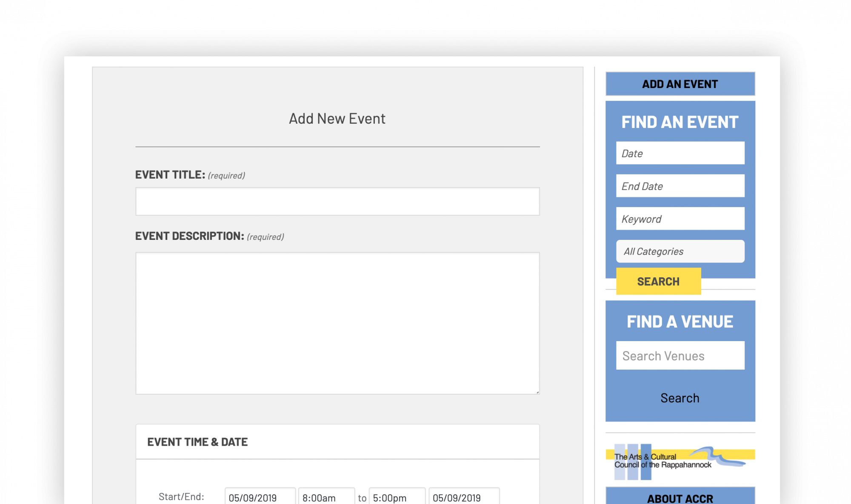This screenshot has width=851, height=504.
Task: Click the Search Venues input box
Action: pyautogui.click(x=680, y=355)
